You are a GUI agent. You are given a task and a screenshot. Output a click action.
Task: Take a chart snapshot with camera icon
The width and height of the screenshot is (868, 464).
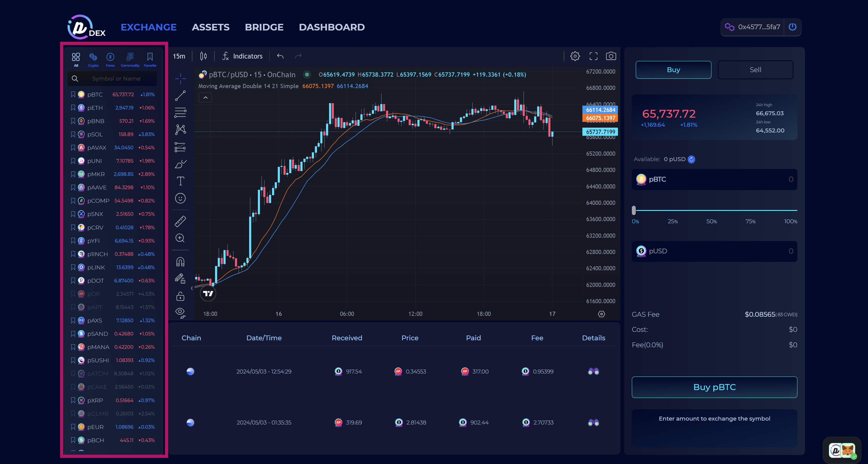(x=610, y=56)
